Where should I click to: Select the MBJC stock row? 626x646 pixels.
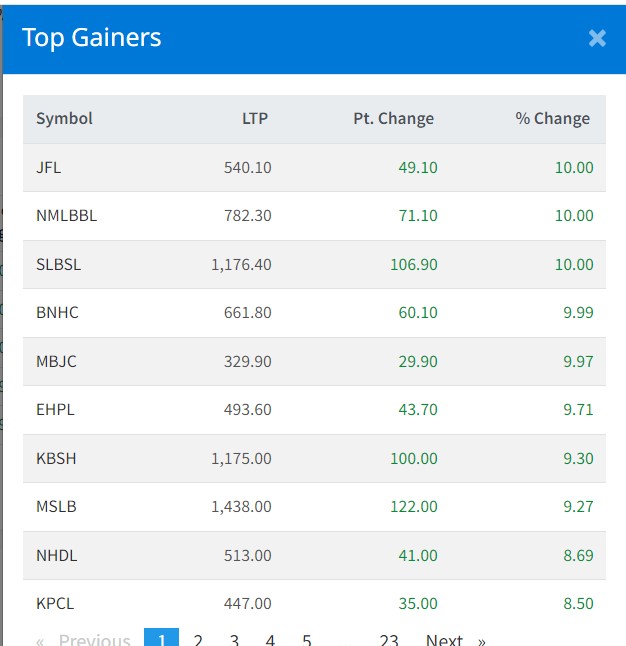click(x=56, y=361)
